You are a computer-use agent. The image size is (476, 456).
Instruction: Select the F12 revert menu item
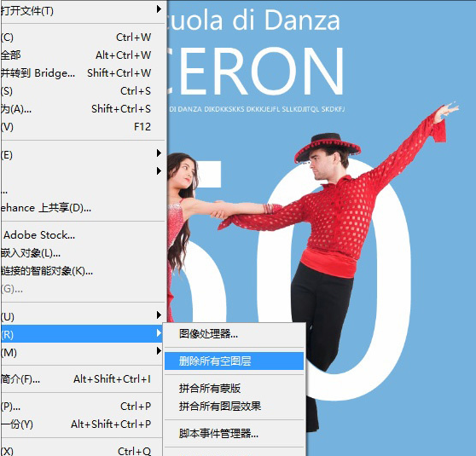(83, 127)
